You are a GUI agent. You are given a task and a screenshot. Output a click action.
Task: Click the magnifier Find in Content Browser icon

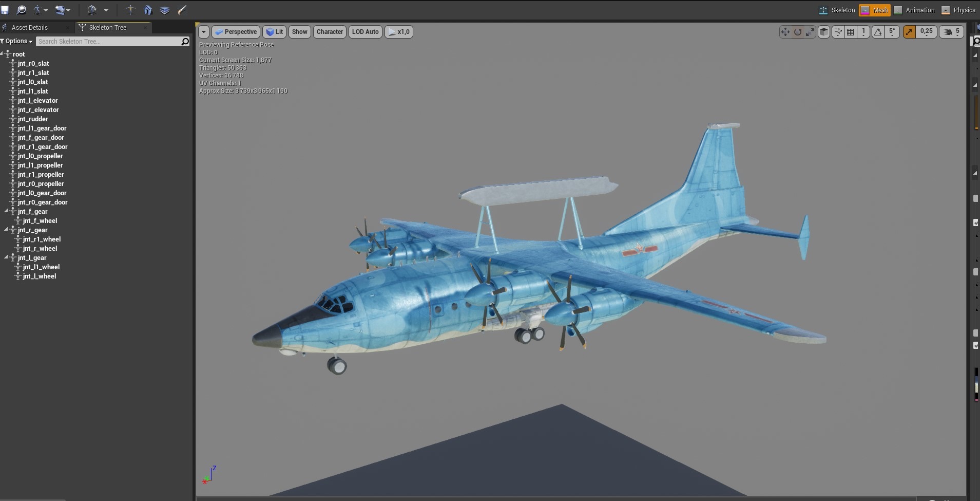point(21,10)
